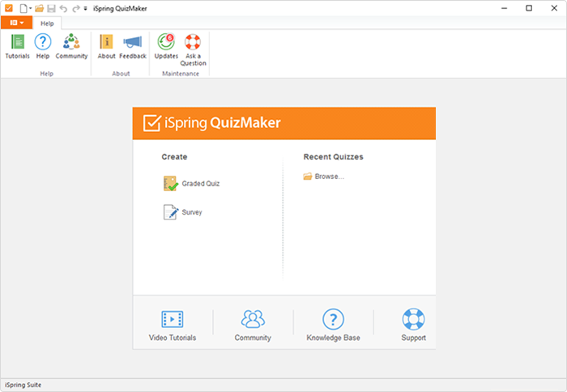
Task: Customize the Quick Access Toolbar dropdown
Action: point(85,8)
